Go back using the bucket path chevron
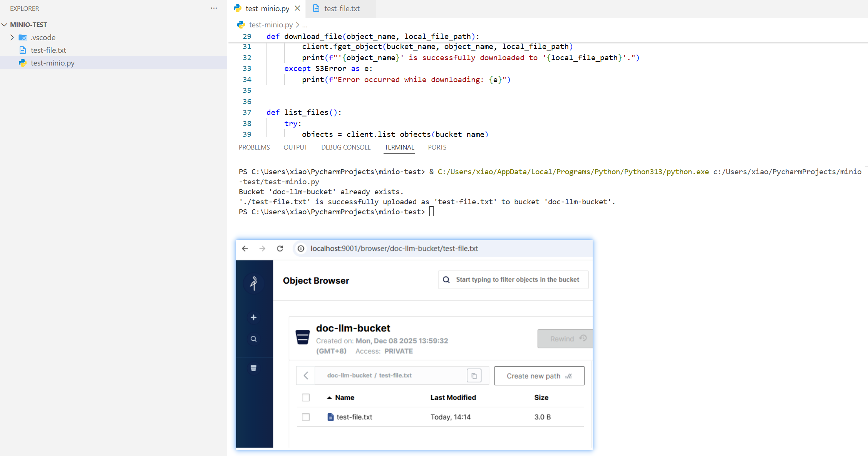Screen dimensions: 868x456 (306, 375)
